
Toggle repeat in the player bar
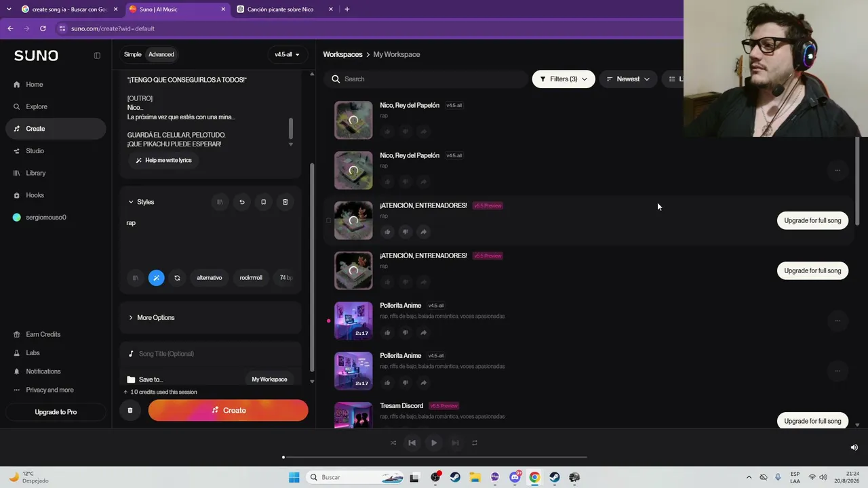(475, 443)
